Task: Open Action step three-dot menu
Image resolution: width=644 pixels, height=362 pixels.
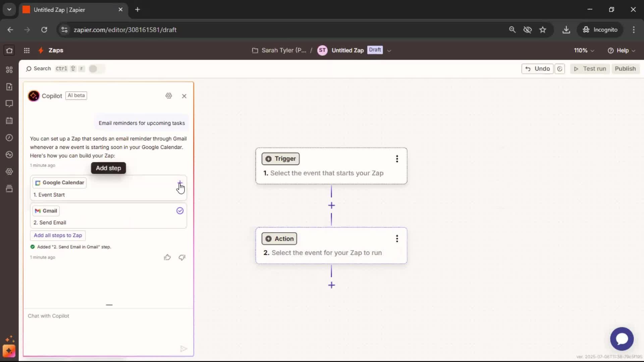Action: pos(397,239)
